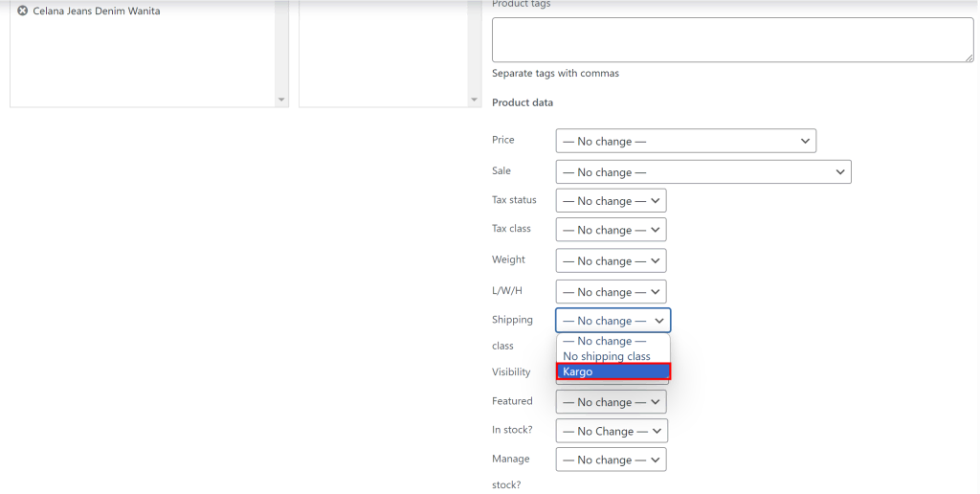Click down arrow of left list scrollbar
980x494 pixels.
(x=281, y=100)
